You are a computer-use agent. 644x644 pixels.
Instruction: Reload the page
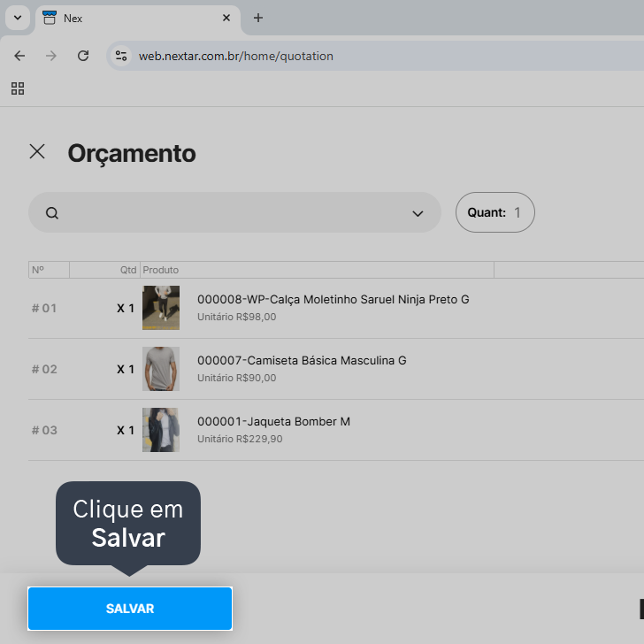click(83, 56)
